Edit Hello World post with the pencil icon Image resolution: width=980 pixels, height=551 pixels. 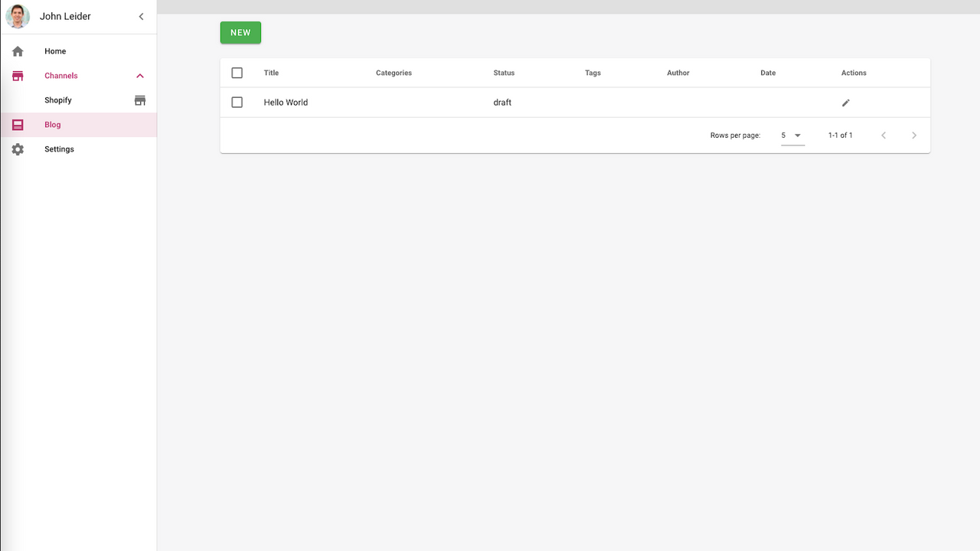(x=845, y=102)
